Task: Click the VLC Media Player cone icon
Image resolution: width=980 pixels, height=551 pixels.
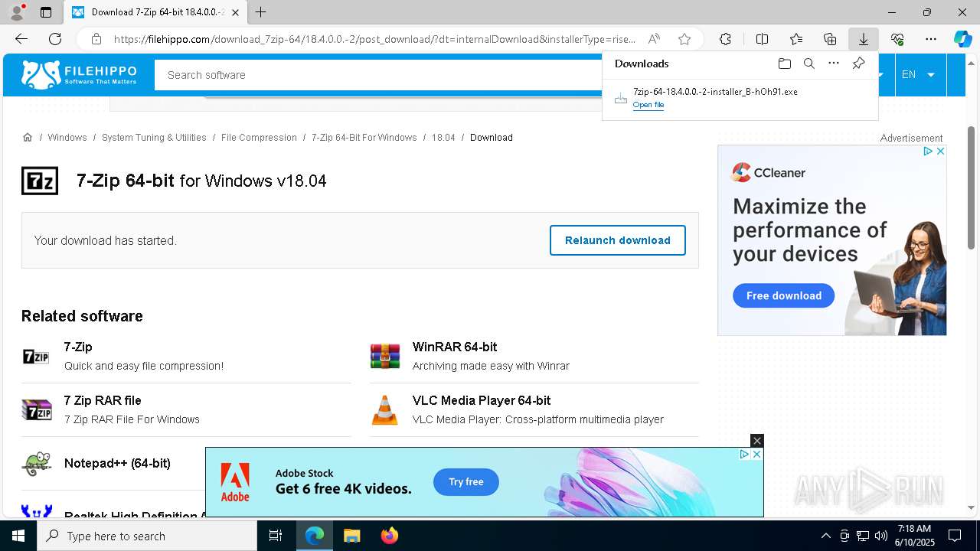Action: pyautogui.click(x=385, y=410)
